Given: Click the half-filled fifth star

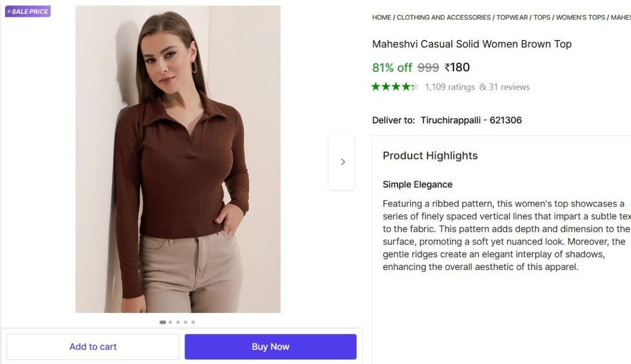Looking at the screenshot, I should click(x=416, y=87).
